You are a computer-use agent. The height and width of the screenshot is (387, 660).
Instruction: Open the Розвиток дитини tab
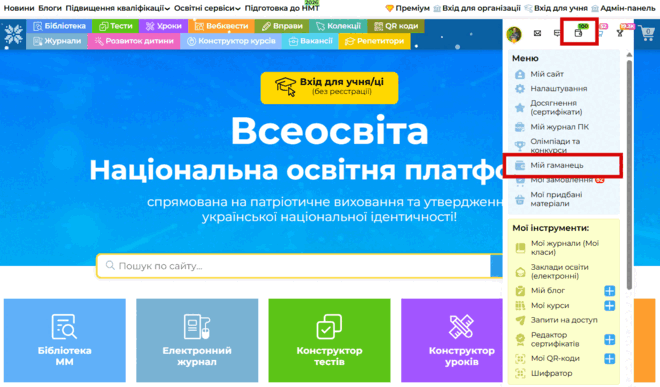tap(134, 41)
